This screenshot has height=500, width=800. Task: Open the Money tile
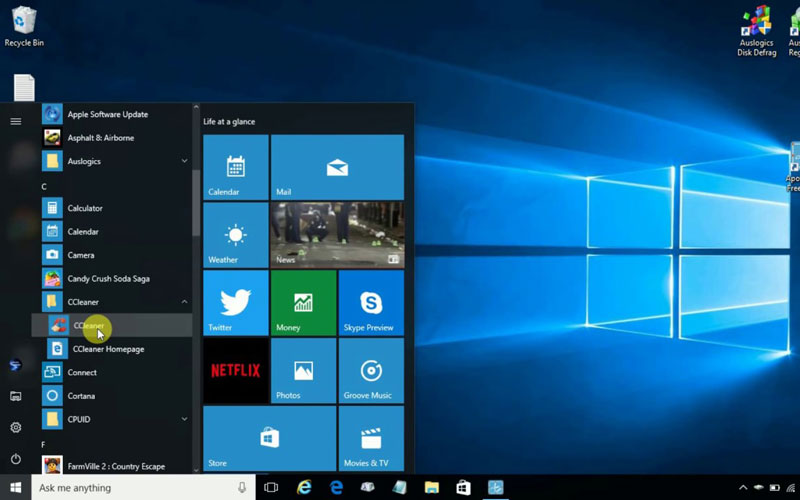click(303, 302)
